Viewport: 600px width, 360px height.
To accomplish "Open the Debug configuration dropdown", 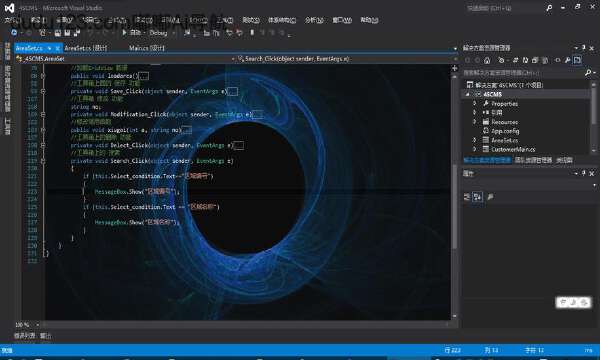I will [x=162, y=33].
